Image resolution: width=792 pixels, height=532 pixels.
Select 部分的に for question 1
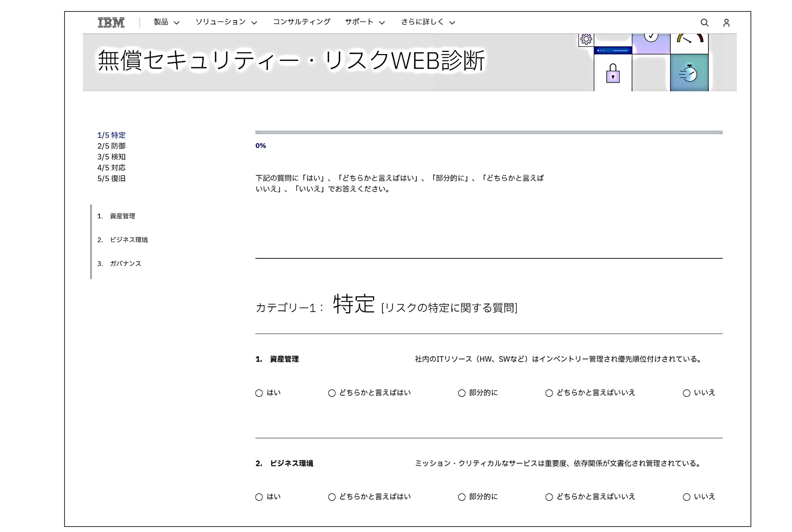coord(461,393)
